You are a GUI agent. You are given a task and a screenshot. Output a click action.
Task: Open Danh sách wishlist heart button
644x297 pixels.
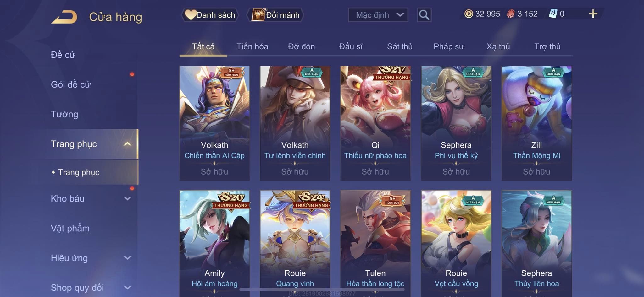coord(210,15)
